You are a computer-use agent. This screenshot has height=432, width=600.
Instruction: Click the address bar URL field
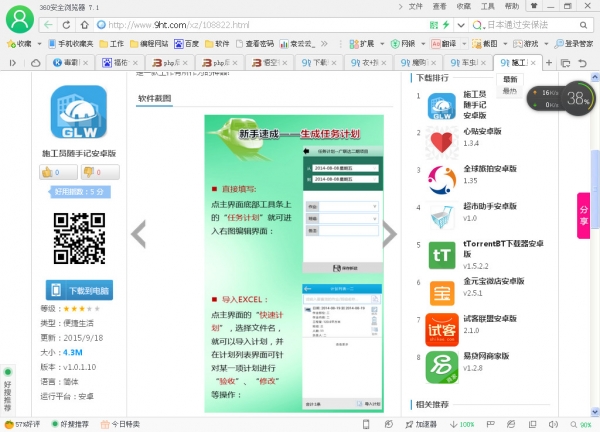tap(260, 25)
